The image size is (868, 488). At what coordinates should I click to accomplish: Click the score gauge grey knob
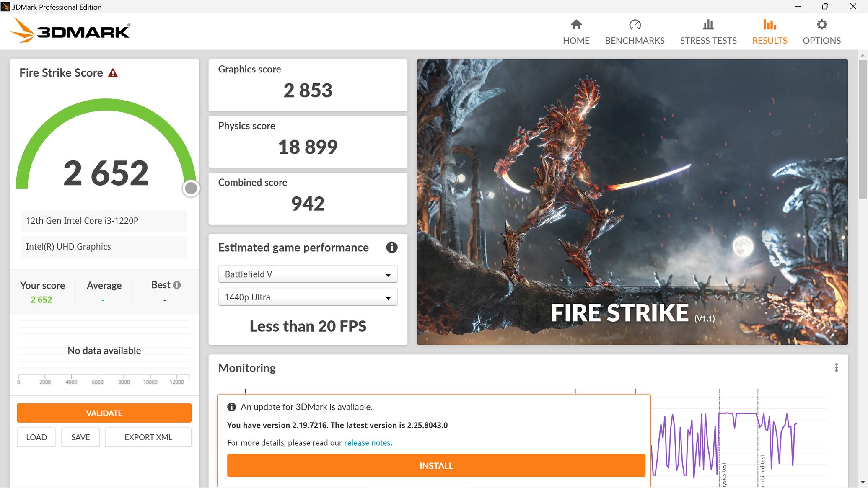click(x=191, y=188)
